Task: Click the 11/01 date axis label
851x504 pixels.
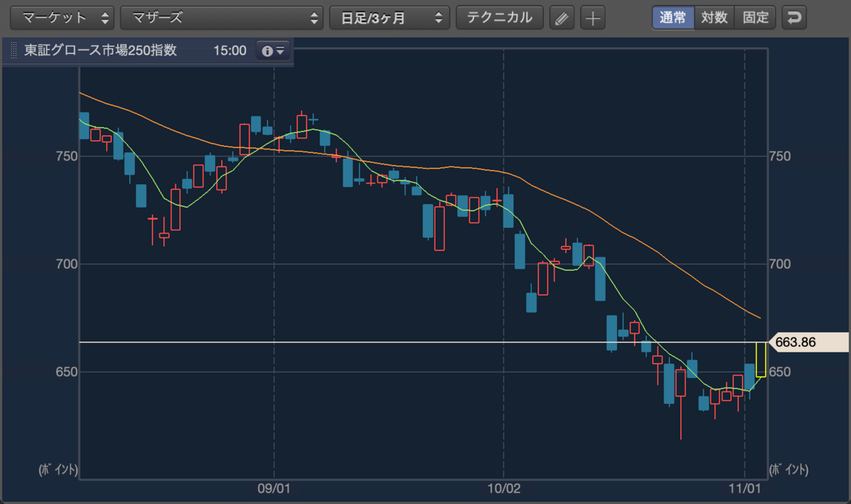Action: pyautogui.click(x=745, y=488)
